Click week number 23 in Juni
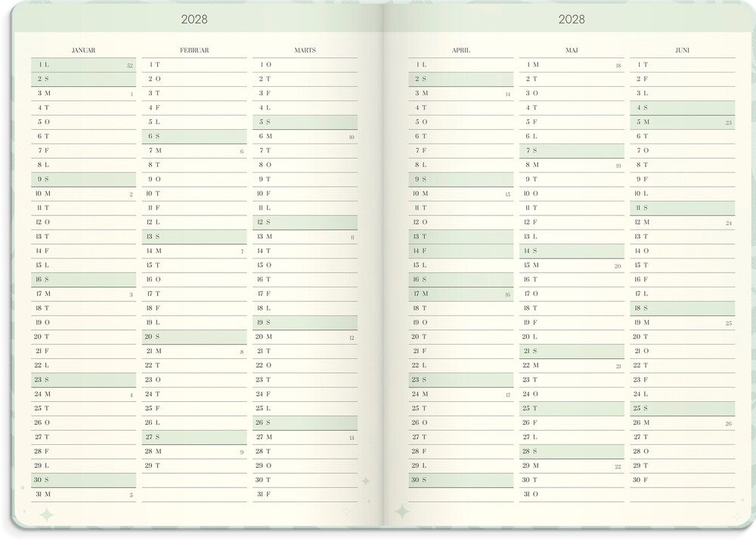This screenshot has width=756, height=541. 729,123
